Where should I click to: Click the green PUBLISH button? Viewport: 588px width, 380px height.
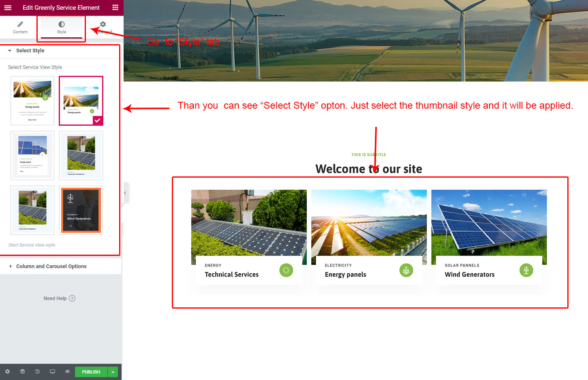point(91,372)
